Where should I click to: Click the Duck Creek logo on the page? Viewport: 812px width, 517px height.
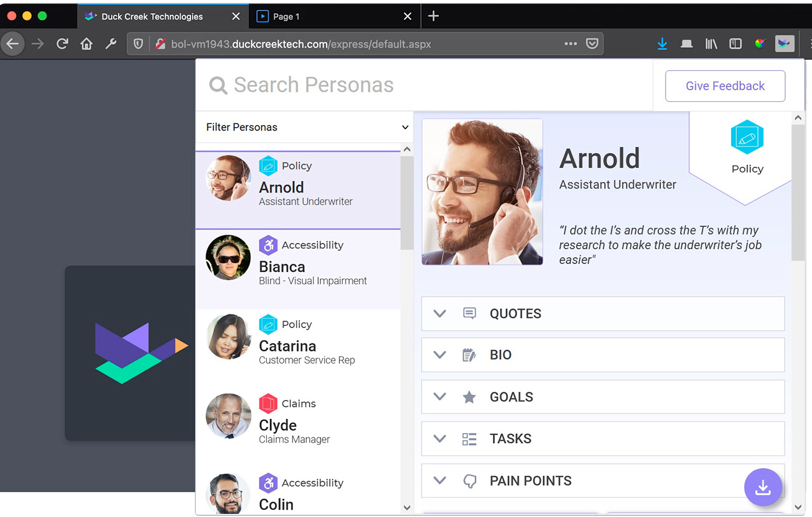141,353
